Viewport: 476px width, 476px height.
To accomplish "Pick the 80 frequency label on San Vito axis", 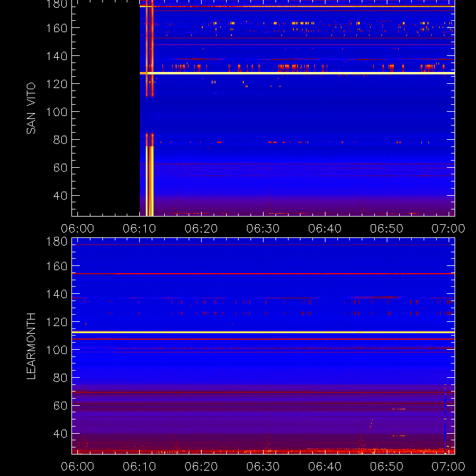I will pyautogui.click(x=60, y=140).
